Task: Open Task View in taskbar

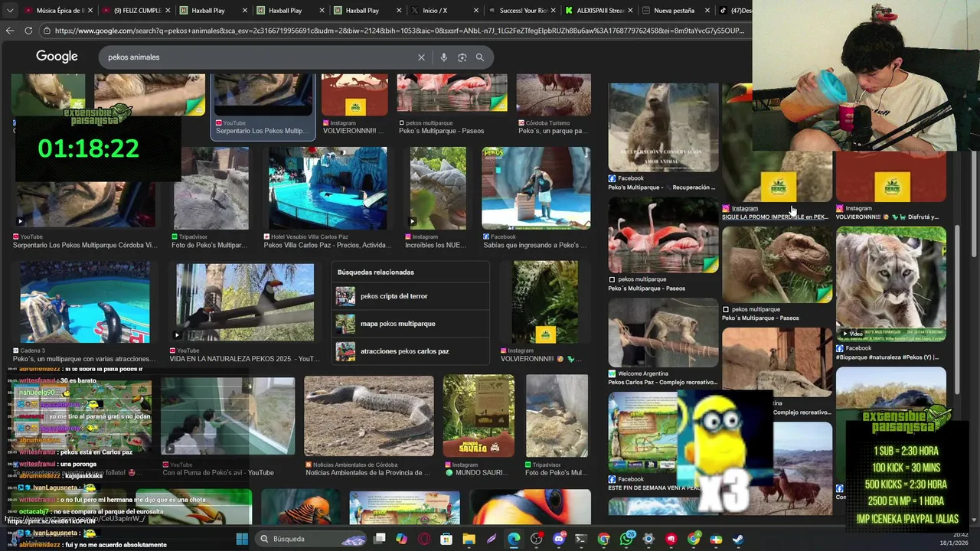Action: (x=379, y=539)
